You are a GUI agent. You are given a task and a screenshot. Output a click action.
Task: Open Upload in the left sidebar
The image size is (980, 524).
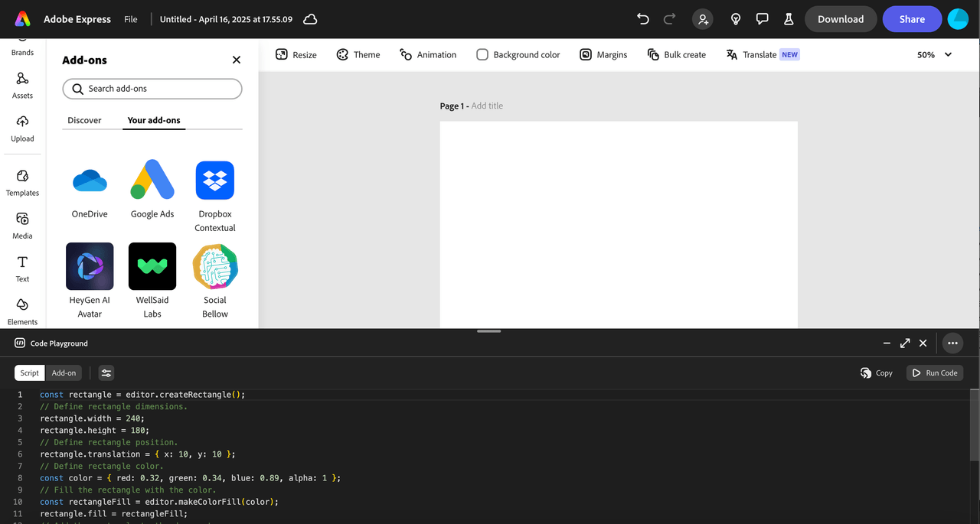[22, 129]
